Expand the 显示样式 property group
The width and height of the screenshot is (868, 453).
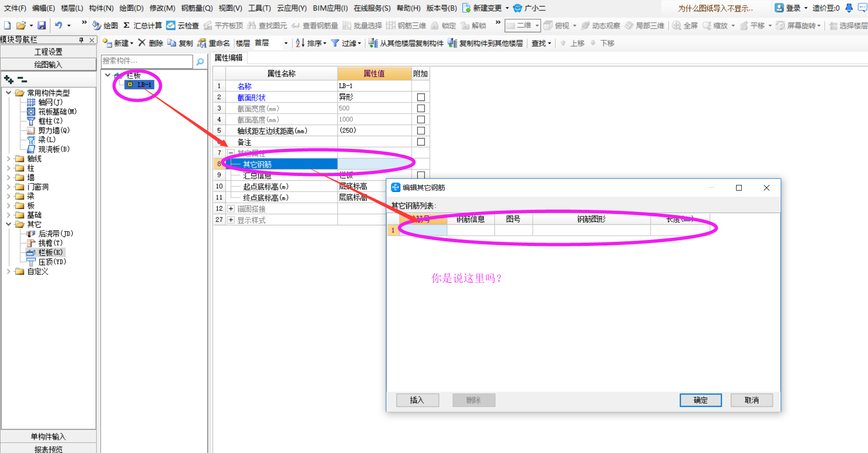[x=231, y=220]
